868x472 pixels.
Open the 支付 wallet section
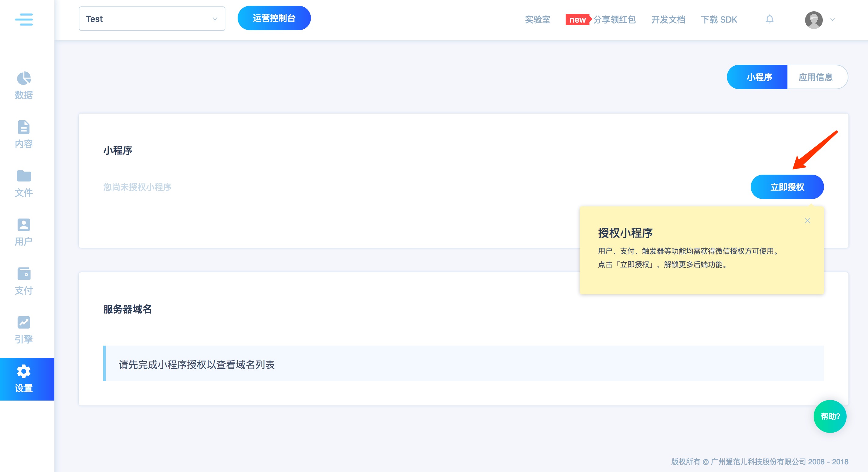point(24,281)
